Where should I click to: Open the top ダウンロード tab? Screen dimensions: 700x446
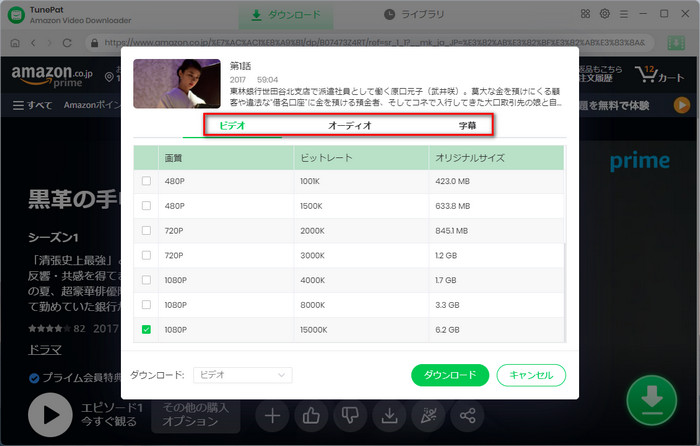(x=286, y=15)
